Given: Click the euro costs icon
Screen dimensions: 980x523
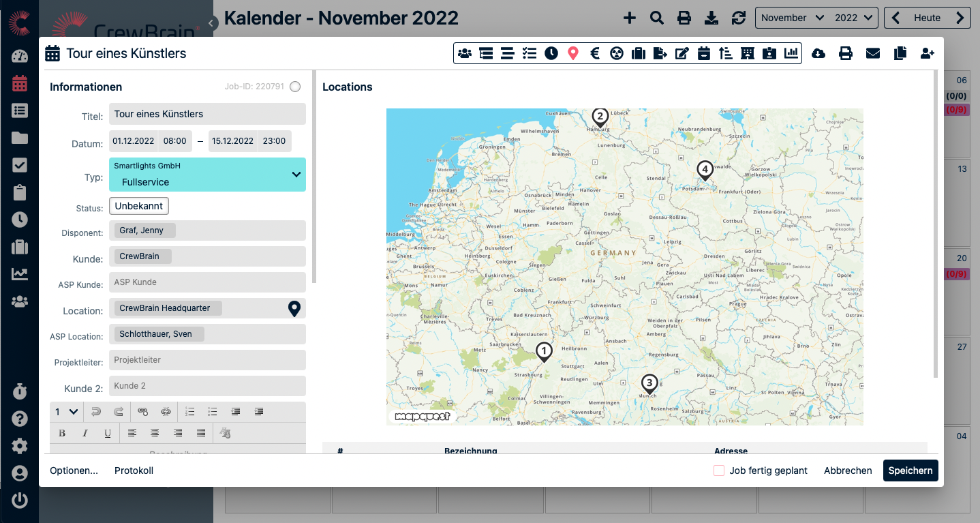Looking at the screenshot, I should [595, 53].
